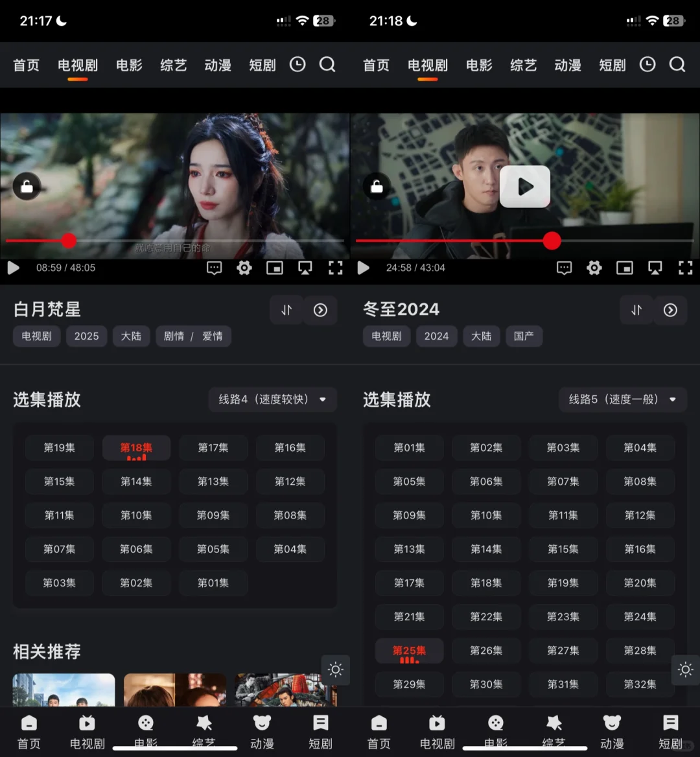Toggle episode sort order for 白月梵星
The image size is (700, 757).
[x=286, y=310]
